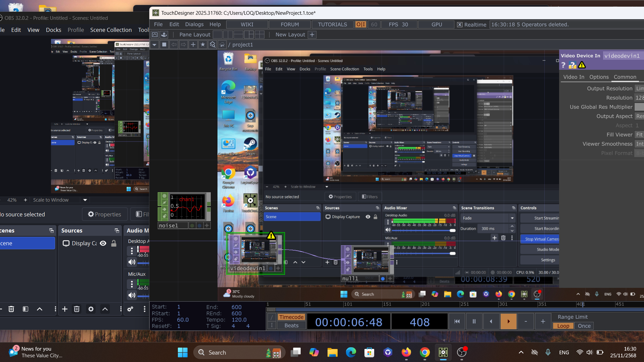Switch to the Options parameter tab
The width and height of the screenshot is (644, 362).
(x=599, y=77)
